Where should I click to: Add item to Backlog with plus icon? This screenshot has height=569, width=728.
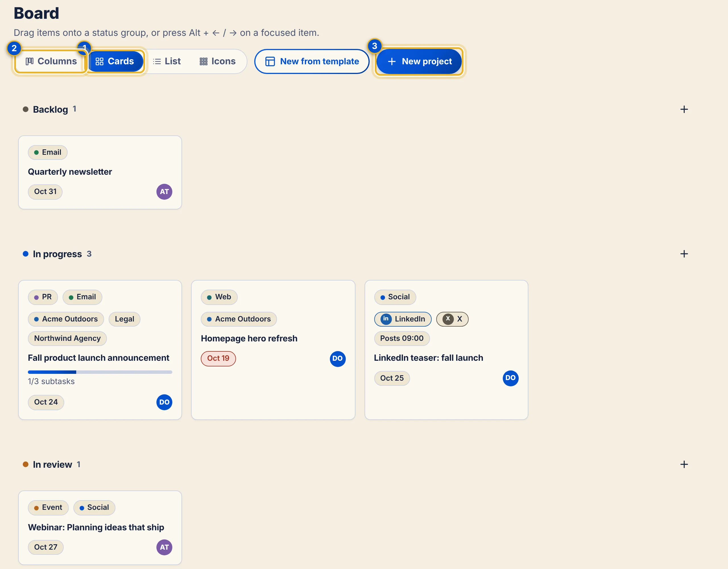point(684,110)
